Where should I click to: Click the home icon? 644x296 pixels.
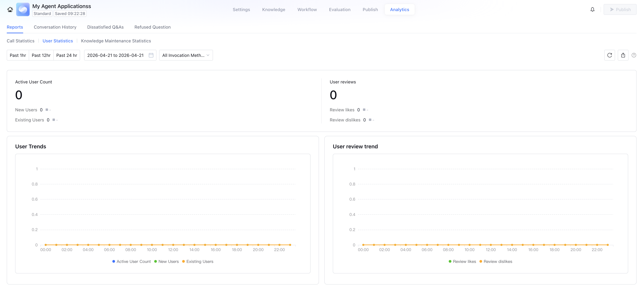[10, 9]
